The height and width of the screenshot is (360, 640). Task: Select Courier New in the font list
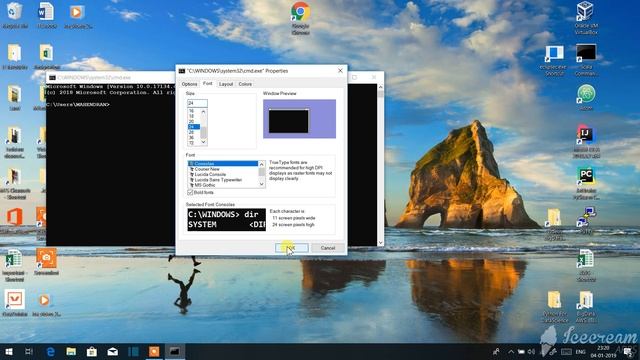(223, 169)
